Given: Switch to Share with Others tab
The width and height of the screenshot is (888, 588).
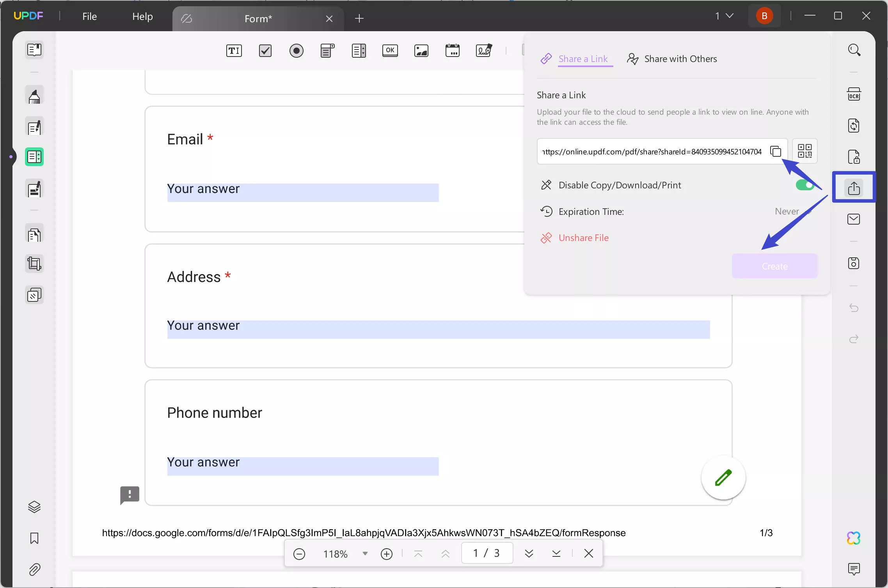Looking at the screenshot, I should [x=672, y=59].
